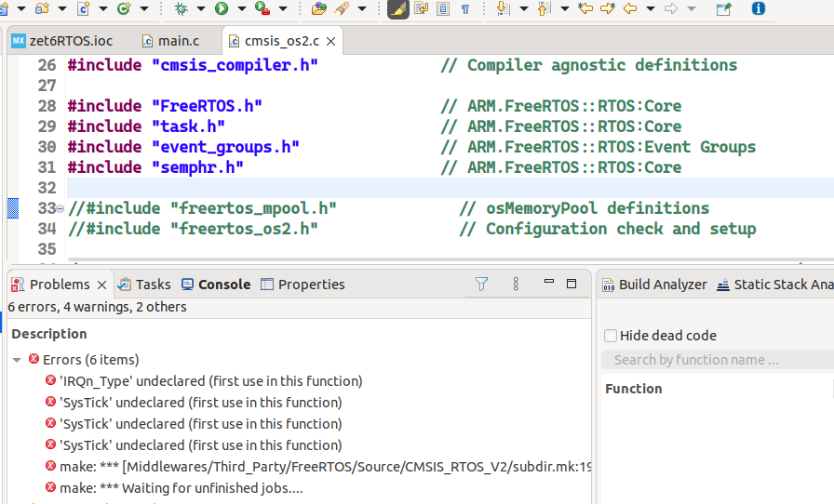Click the Last Edit Location arrow icon
Viewport: 834px width, 504px height.
(585, 9)
